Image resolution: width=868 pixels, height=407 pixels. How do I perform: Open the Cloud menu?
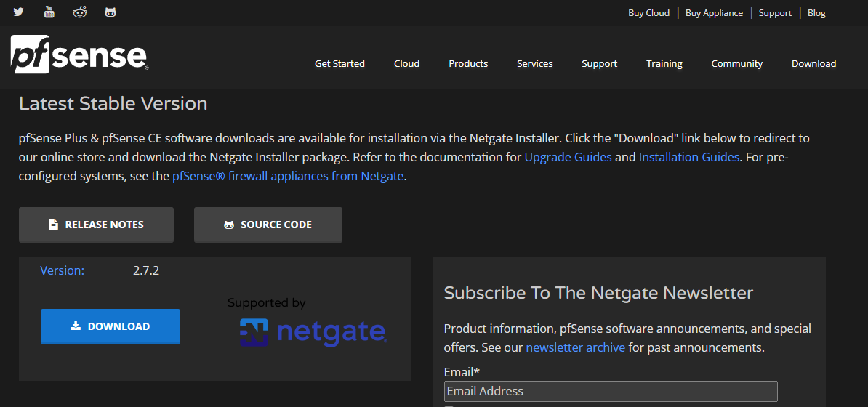click(407, 64)
